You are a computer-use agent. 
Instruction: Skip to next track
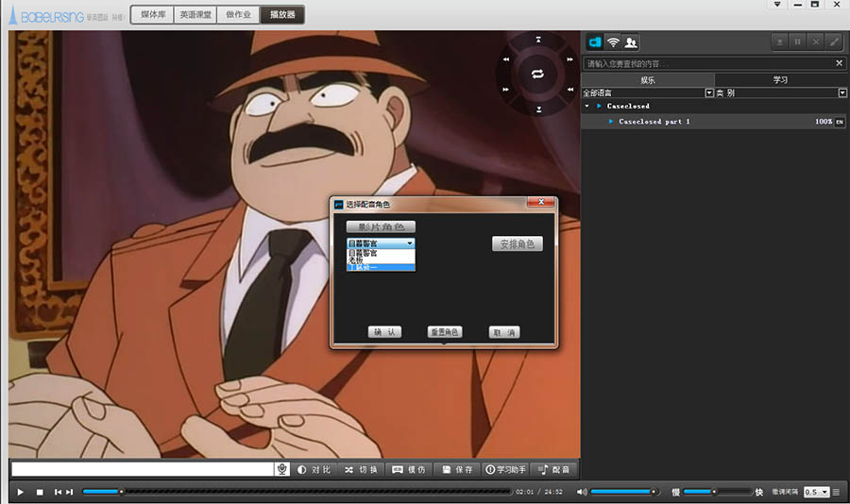coord(69,492)
